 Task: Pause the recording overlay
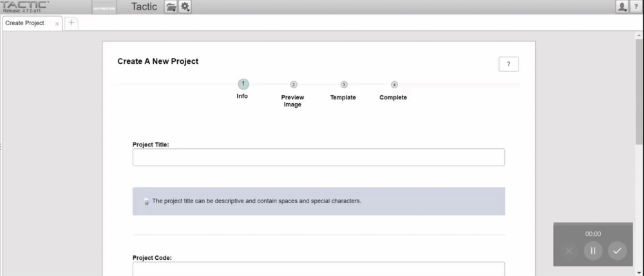(x=593, y=250)
